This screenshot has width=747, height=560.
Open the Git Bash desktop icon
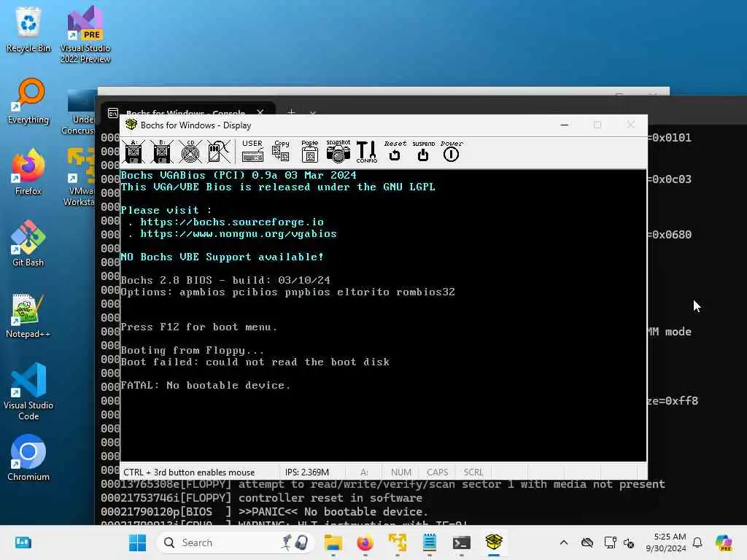[28, 244]
